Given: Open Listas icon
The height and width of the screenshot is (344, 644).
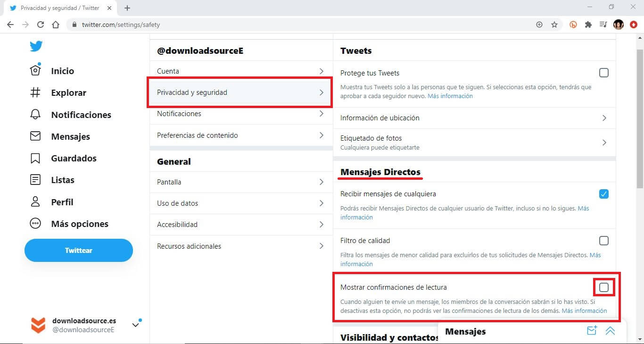Looking at the screenshot, I should click(x=35, y=180).
